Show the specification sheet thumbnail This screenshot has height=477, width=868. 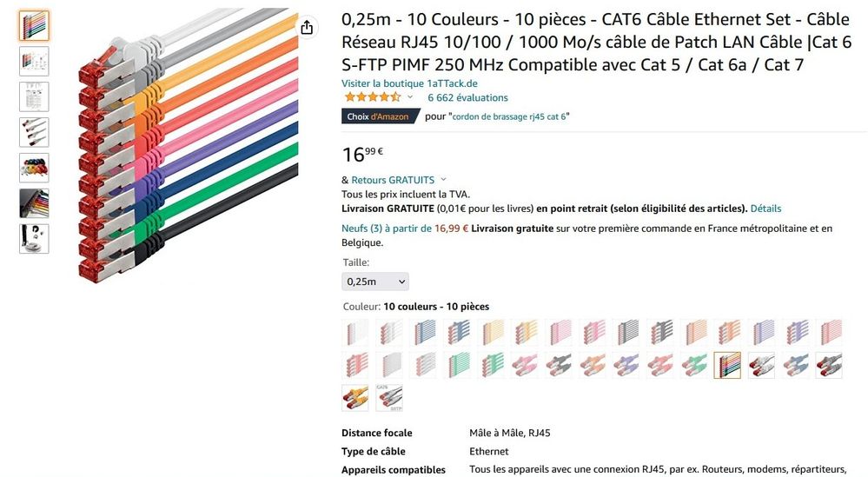(x=34, y=96)
